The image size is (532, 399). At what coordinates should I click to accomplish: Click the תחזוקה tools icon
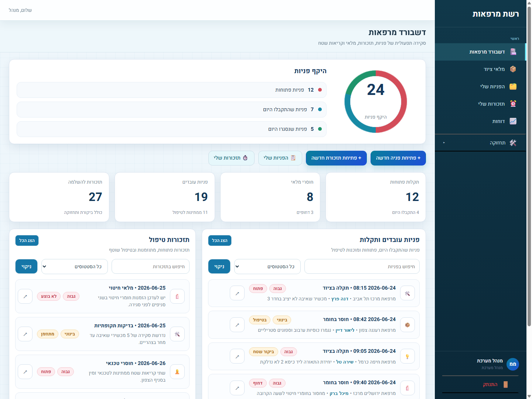coord(513,143)
